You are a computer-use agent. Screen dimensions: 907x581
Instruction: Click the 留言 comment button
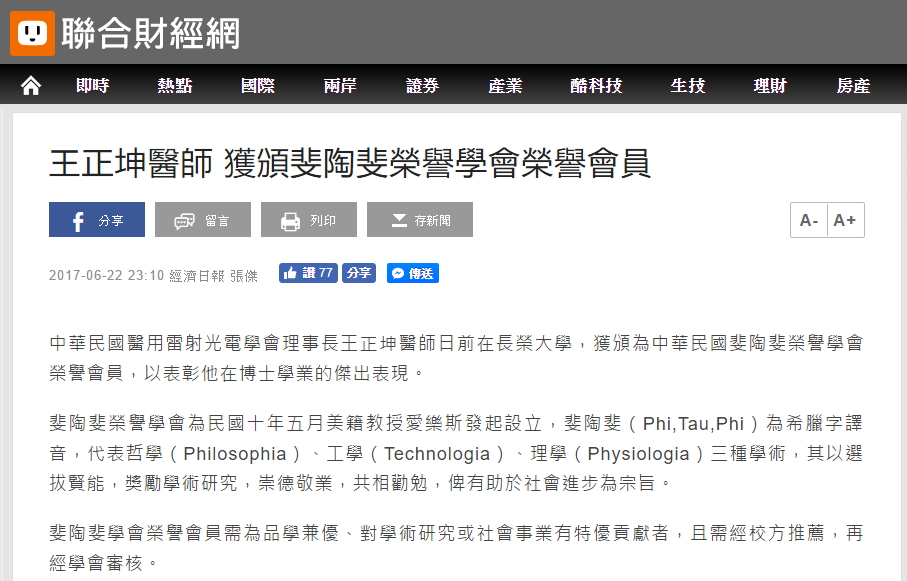(x=202, y=219)
